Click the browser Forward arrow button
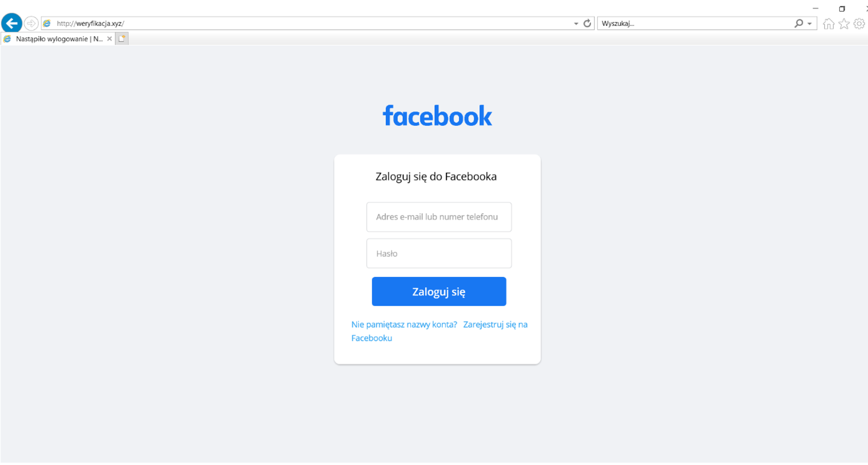868x465 pixels. coord(31,23)
